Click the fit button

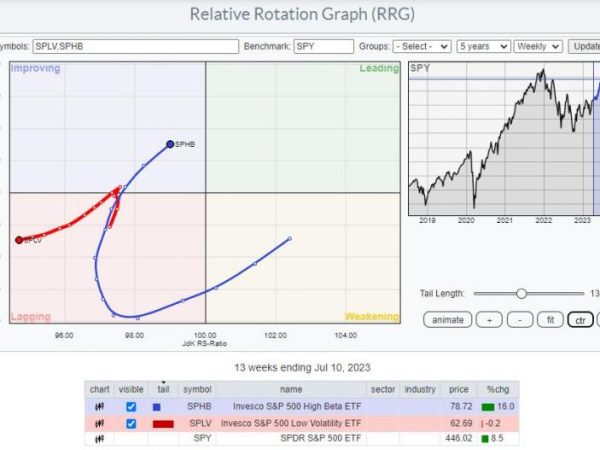pyautogui.click(x=550, y=320)
